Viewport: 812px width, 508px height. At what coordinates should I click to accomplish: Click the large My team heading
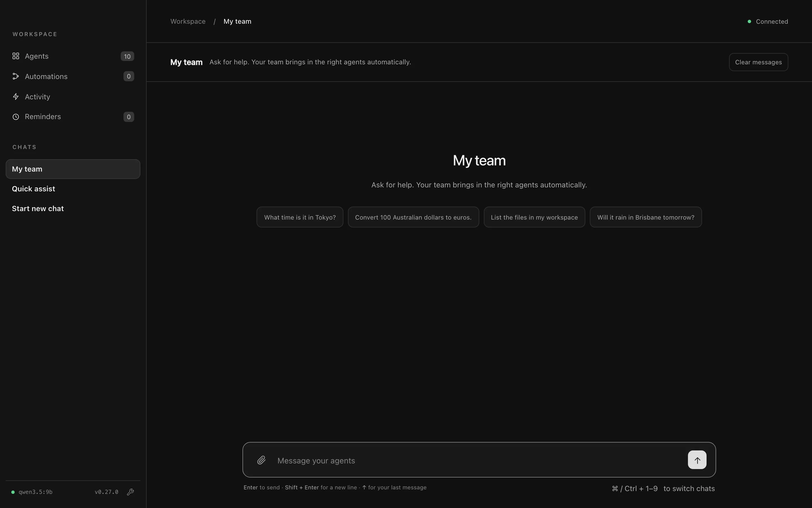[x=479, y=160]
